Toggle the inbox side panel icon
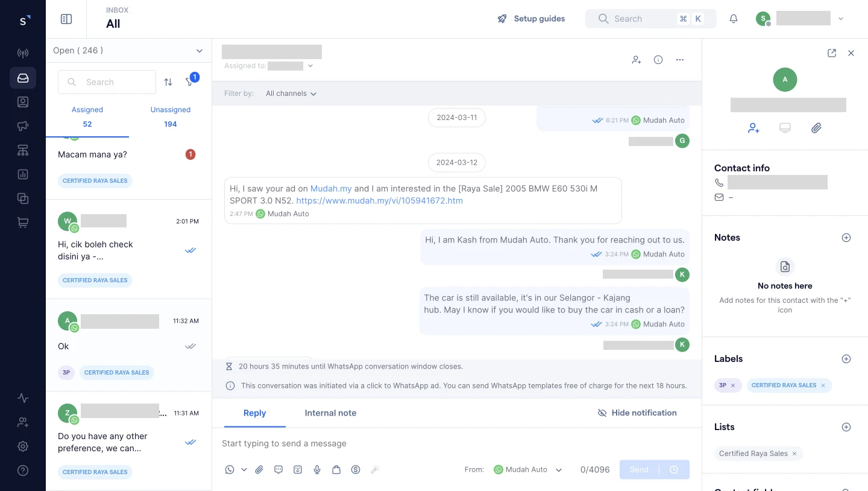 66,19
